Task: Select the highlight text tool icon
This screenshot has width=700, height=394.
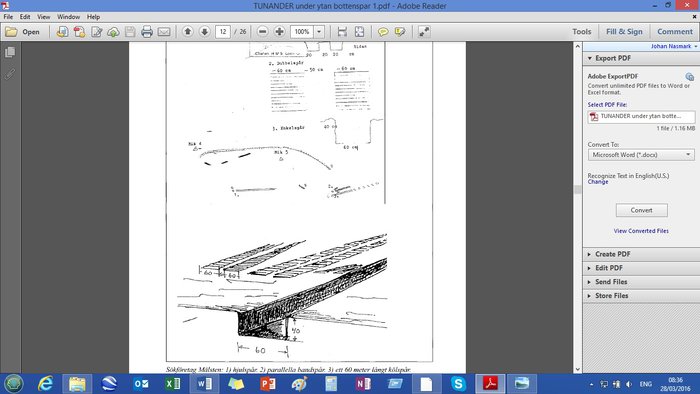Action: tap(400, 32)
